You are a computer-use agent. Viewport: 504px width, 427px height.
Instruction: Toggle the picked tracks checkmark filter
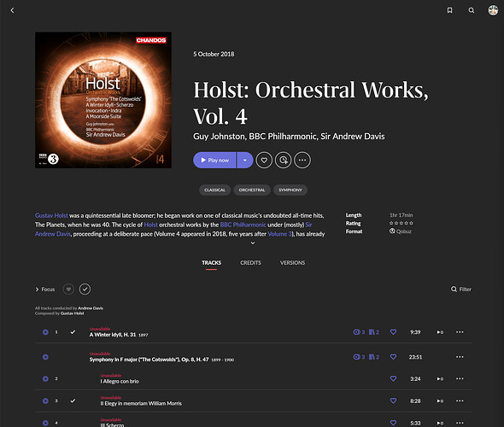pyautogui.click(x=85, y=290)
